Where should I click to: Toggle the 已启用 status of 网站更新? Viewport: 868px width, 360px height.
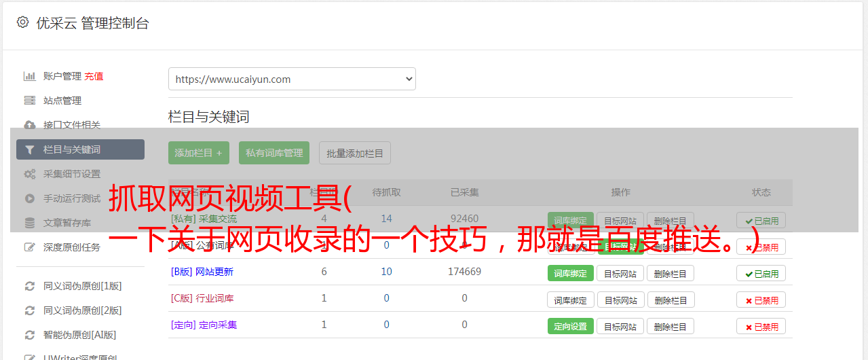point(761,273)
